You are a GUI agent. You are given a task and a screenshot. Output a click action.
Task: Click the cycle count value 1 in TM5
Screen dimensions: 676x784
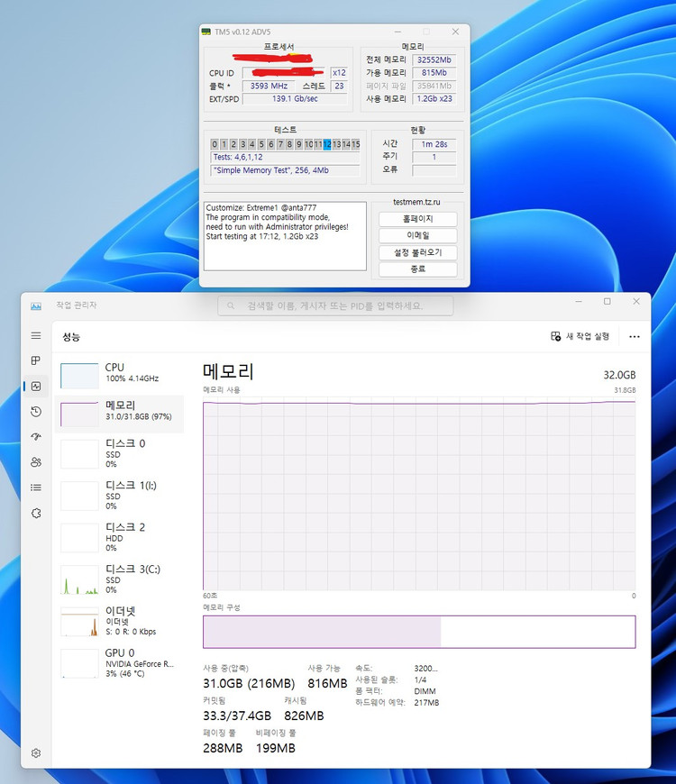pos(434,157)
